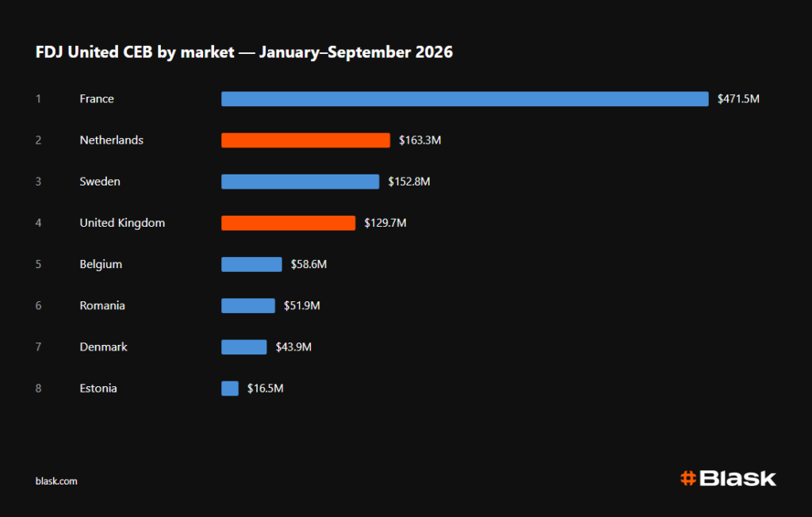Viewport: 812px width, 517px height.
Task: Click the United Kingdom label
Action: pos(122,224)
